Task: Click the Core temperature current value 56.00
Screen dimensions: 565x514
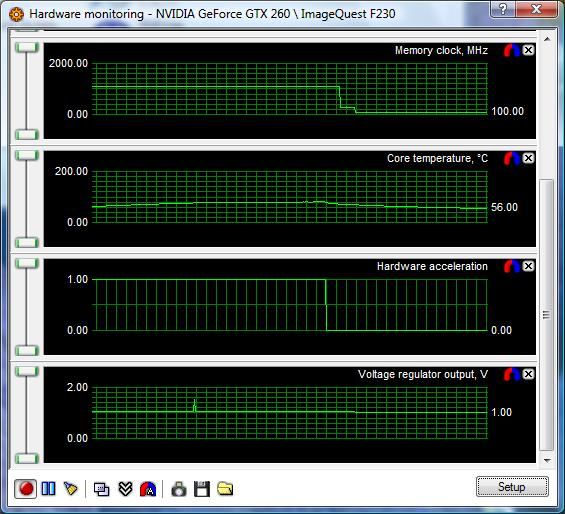Action: tap(504, 207)
